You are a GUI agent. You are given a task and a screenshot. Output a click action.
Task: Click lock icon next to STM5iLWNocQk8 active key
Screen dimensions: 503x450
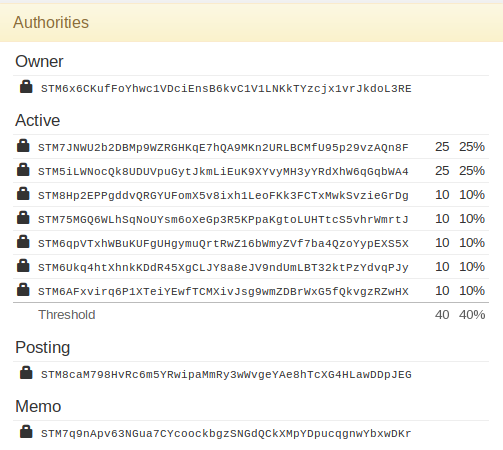23,170
